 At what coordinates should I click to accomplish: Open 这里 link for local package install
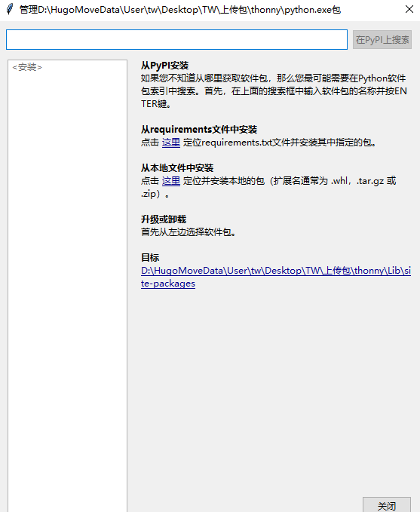click(x=171, y=181)
